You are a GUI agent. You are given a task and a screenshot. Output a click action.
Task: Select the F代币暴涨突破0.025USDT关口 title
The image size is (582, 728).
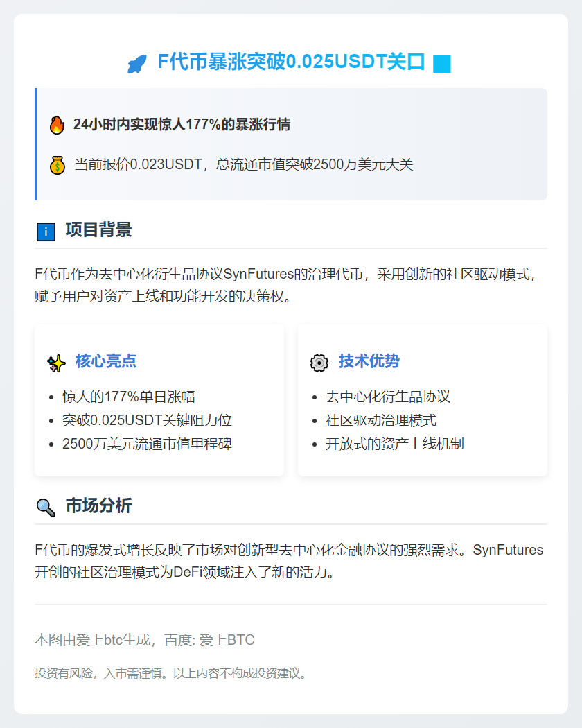pyautogui.click(x=291, y=62)
